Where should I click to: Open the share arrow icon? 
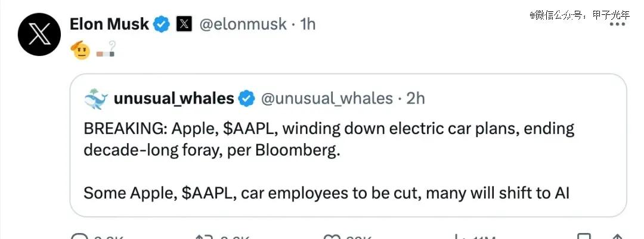tap(617, 237)
